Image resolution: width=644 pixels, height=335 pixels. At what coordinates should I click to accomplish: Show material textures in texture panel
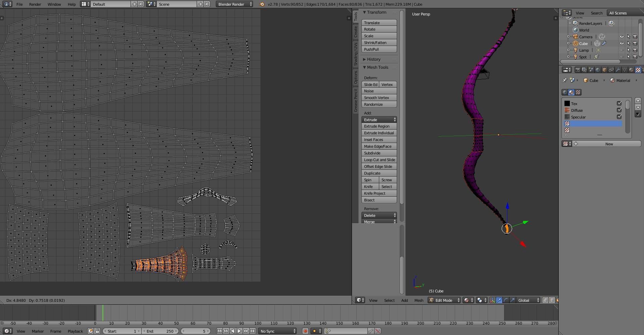tap(571, 92)
